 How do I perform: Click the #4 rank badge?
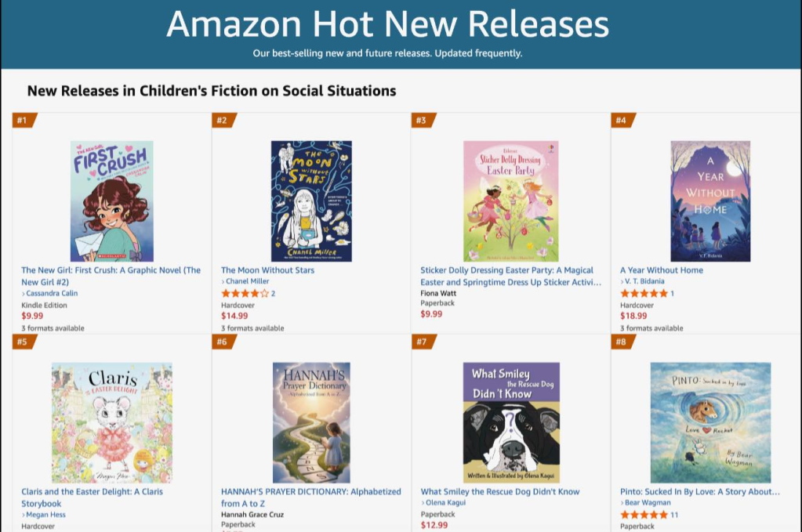[x=622, y=120]
